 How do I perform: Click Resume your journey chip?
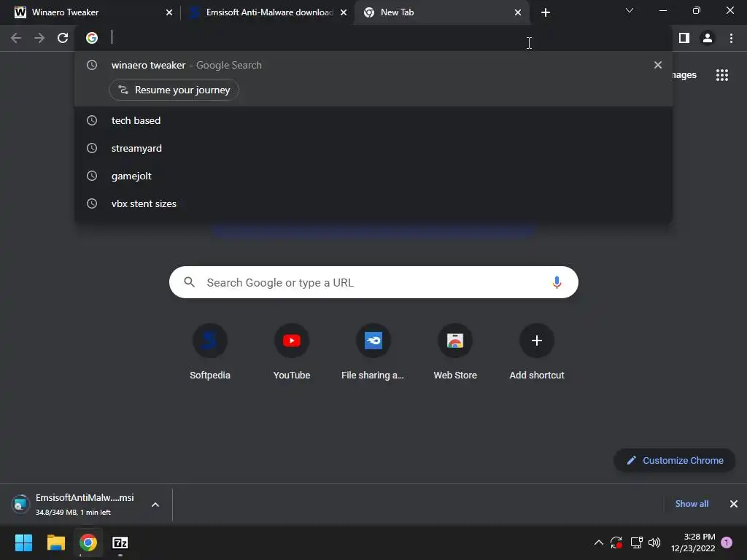pyautogui.click(x=174, y=90)
